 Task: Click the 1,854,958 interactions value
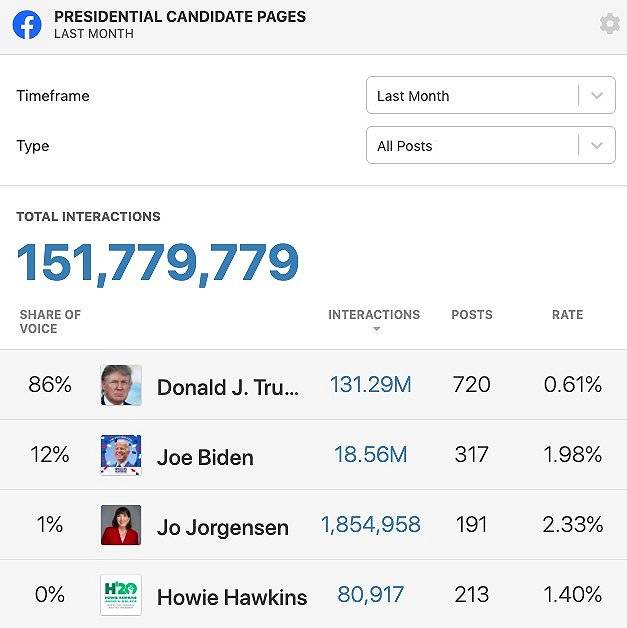click(370, 525)
